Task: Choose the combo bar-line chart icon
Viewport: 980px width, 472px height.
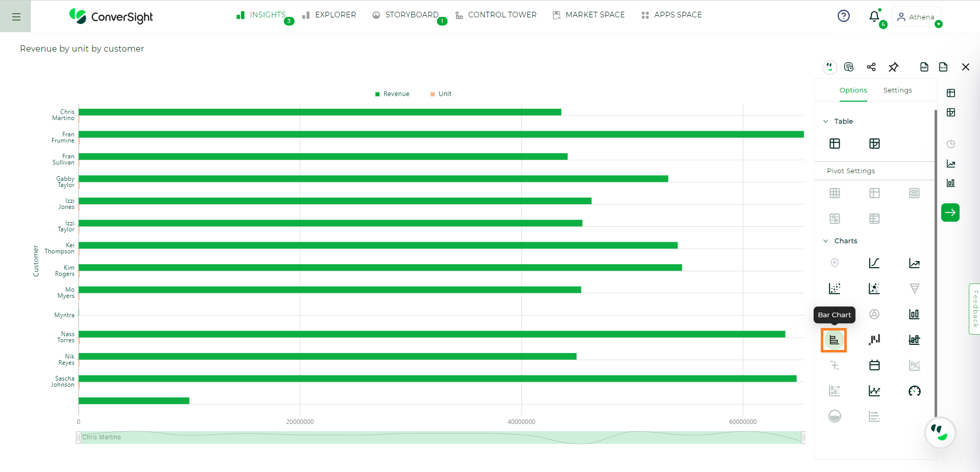Action: tap(914, 340)
